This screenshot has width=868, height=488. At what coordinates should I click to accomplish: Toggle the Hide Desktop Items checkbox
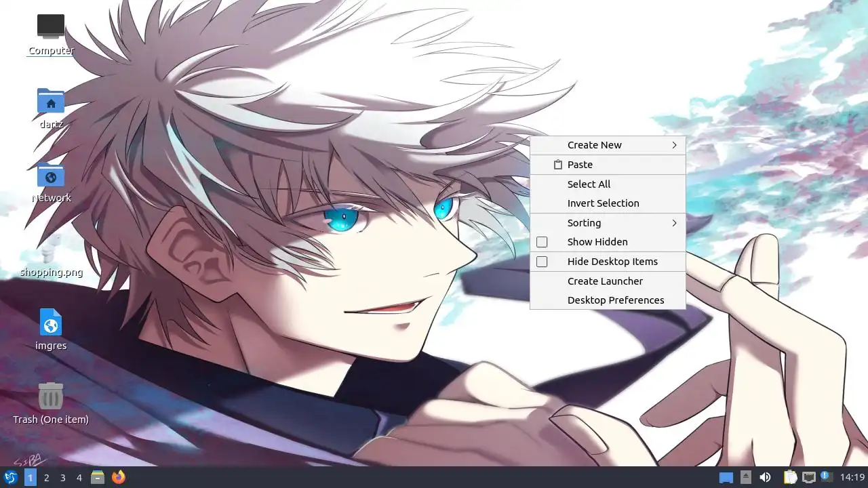[x=542, y=262]
